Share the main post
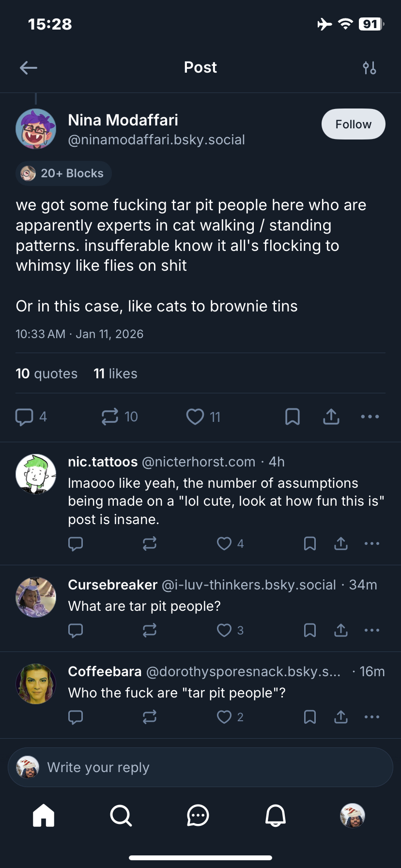The width and height of the screenshot is (401, 868). [331, 417]
